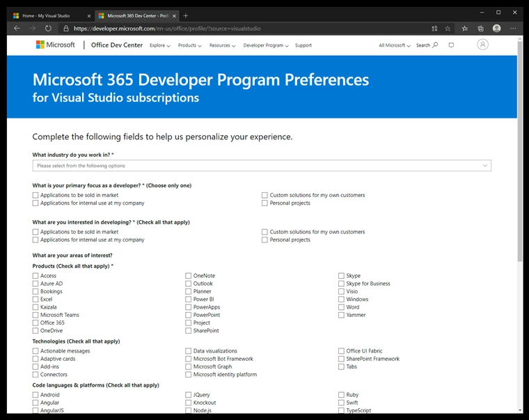Open a new browser tab
The height and width of the screenshot is (420, 529).
186,15
